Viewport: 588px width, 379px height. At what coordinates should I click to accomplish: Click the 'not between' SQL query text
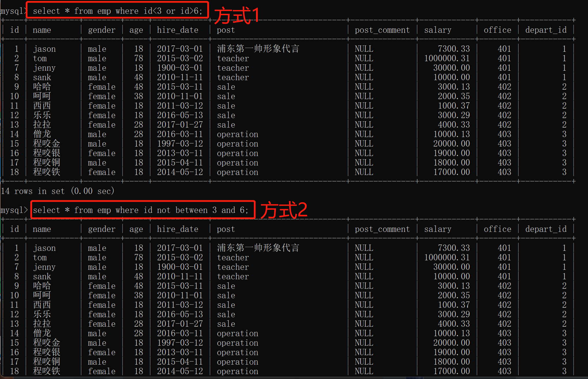(140, 210)
